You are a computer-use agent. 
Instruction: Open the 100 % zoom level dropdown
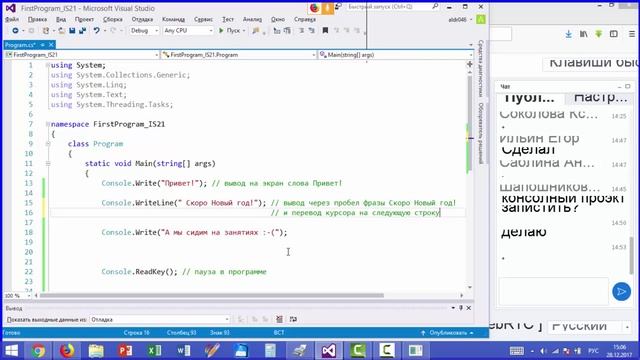tap(17, 296)
